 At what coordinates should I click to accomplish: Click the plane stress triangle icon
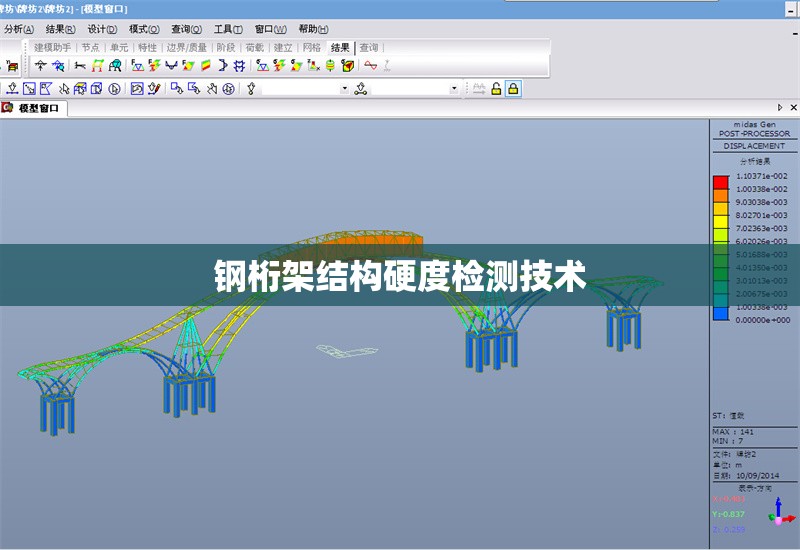(314, 65)
